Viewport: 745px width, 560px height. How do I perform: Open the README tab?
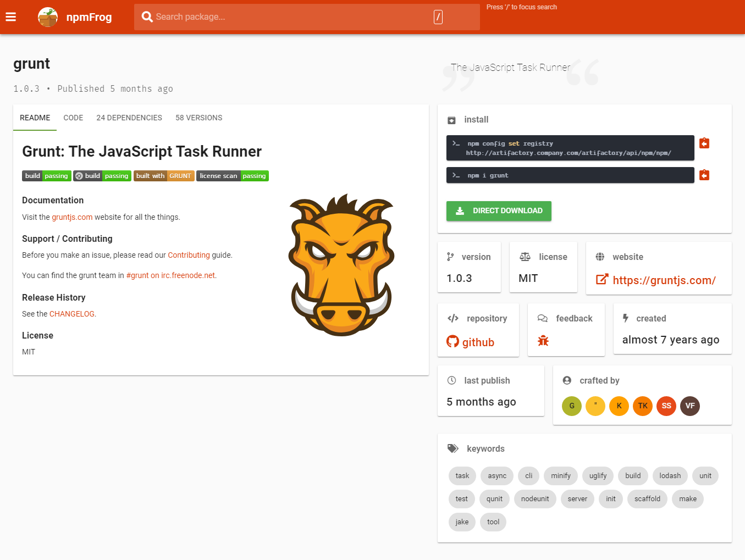coord(35,118)
